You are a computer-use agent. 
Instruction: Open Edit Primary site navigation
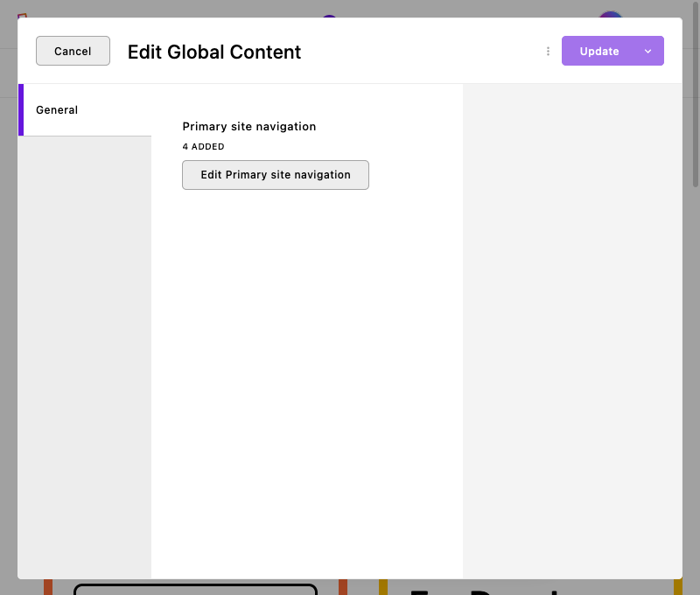[275, 175]
